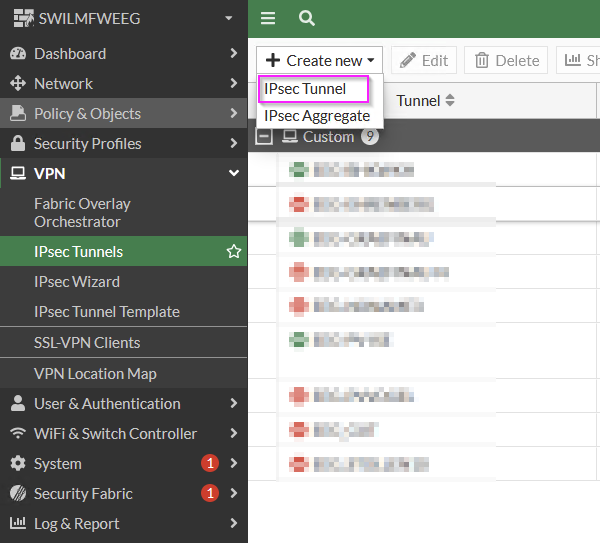Click the Edit button in toolbar
The image size is (600, 543).
424,60
